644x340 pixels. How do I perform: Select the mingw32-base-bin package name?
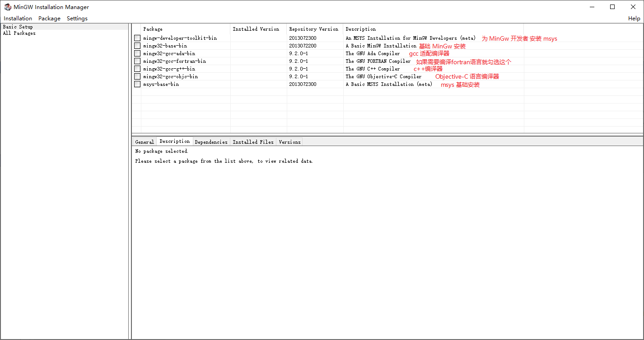(x=165, y=46)
